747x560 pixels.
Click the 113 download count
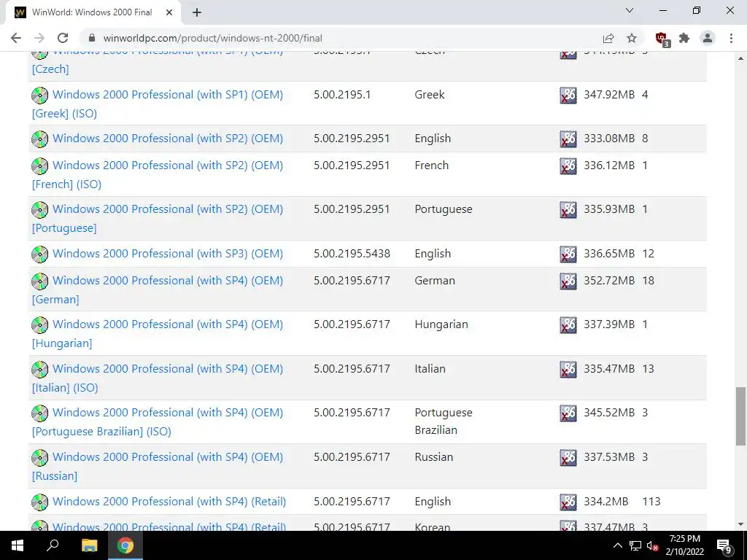point(651,502)
